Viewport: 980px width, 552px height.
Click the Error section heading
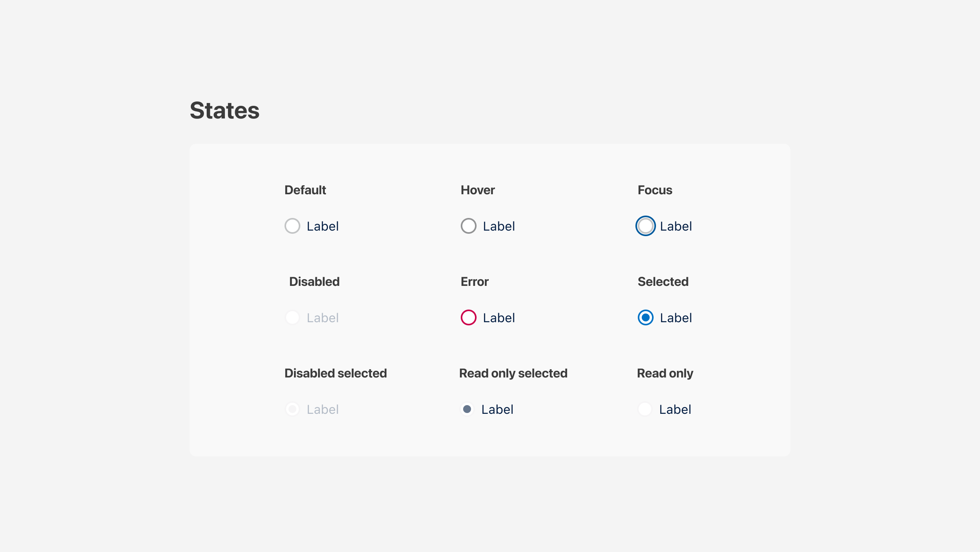tap(475, 282)
